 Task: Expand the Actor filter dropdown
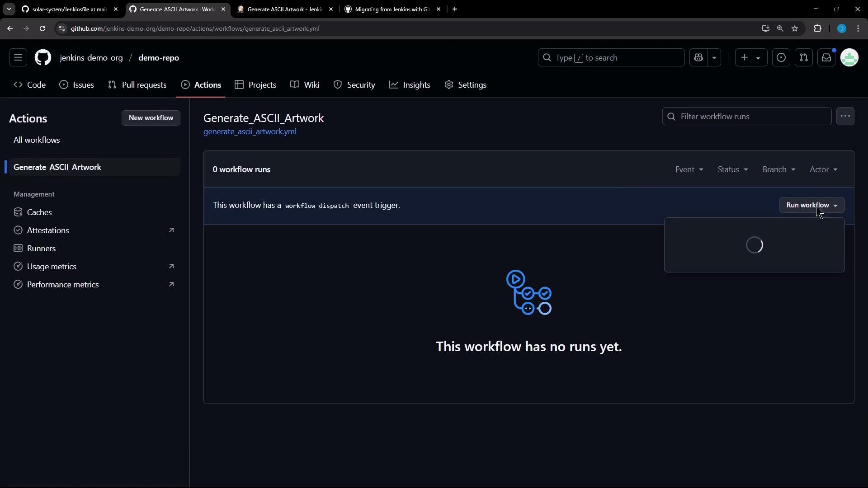824,169
